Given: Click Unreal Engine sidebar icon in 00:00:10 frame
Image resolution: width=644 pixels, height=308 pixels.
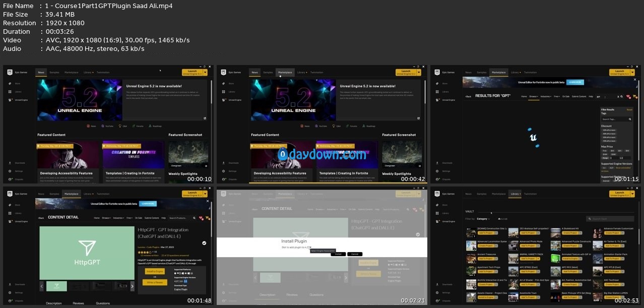Looking at the screenshot, I should pyautogui.click(x=10, y=100).
